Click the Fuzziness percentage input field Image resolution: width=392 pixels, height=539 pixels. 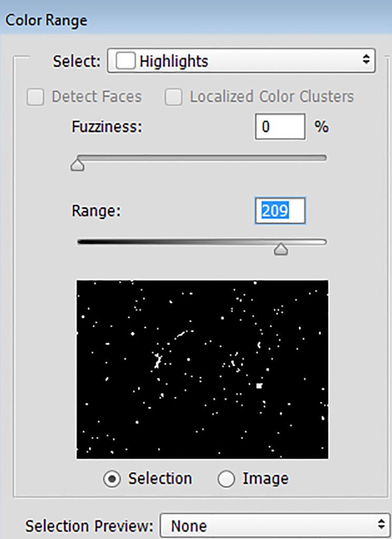pyautogui.click(x=280, y=127)
